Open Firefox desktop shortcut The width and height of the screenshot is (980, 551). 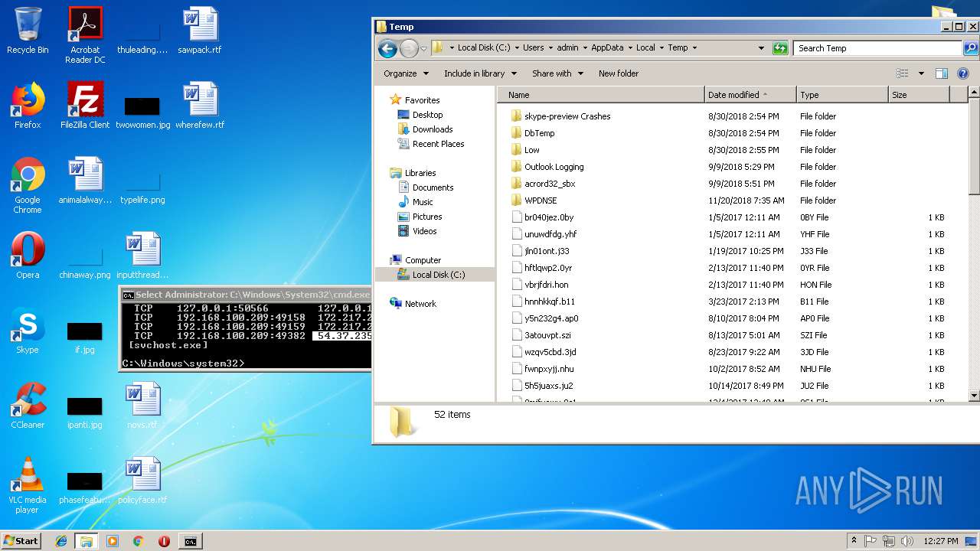tap(28, 106)
